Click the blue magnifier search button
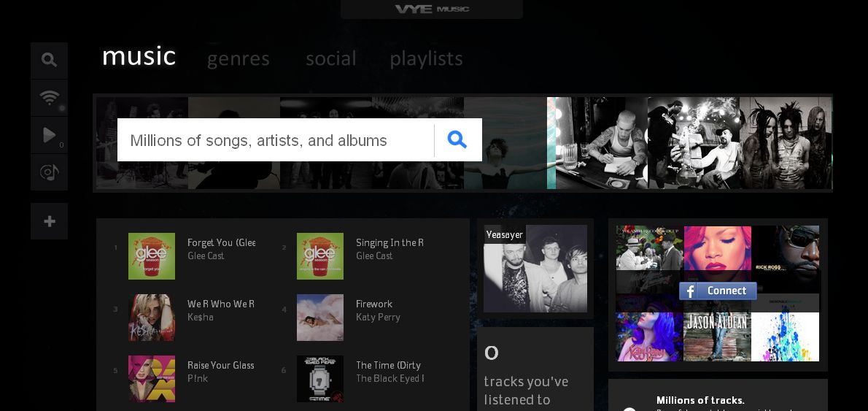Viewport: 868px width, 411px height. coord(457,139)
